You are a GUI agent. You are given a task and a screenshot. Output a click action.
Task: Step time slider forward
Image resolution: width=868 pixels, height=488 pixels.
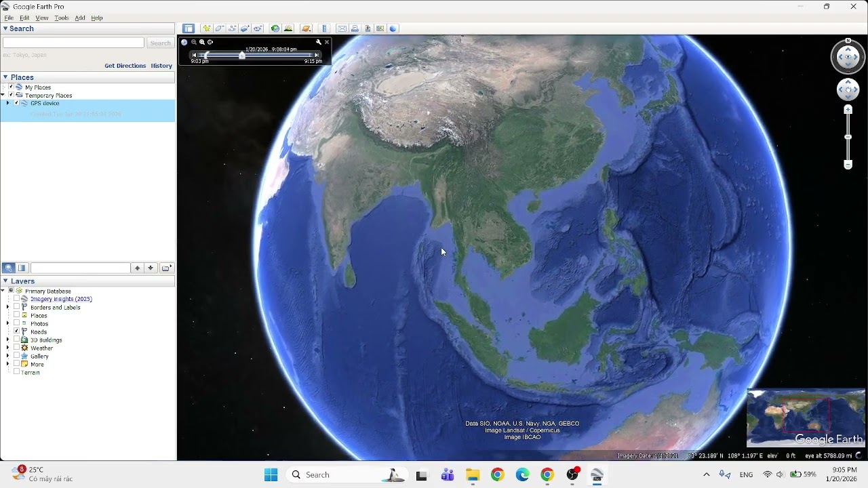tap(317, 55)
